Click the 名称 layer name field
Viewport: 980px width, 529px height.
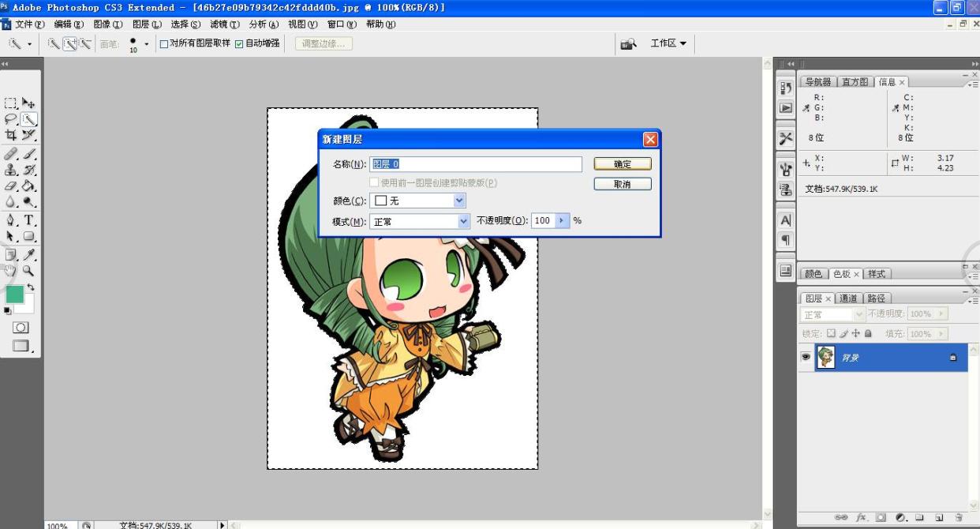476,164
